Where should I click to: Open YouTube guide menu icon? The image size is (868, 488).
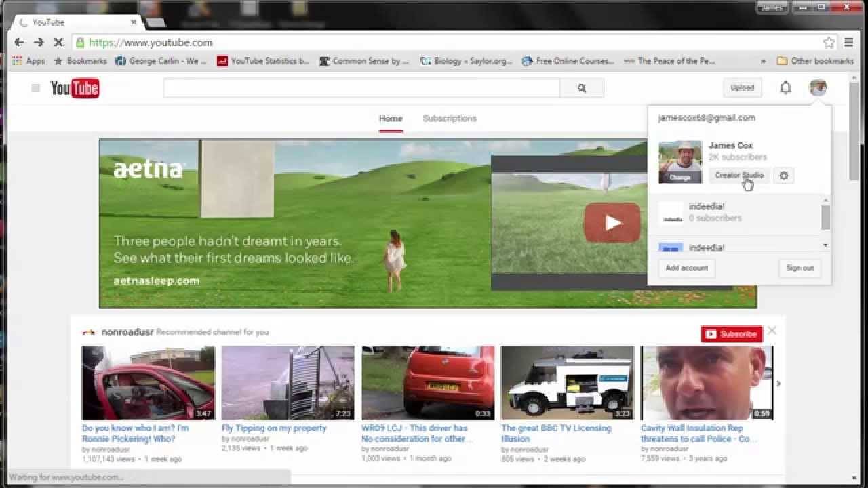(x=35, y=87)
